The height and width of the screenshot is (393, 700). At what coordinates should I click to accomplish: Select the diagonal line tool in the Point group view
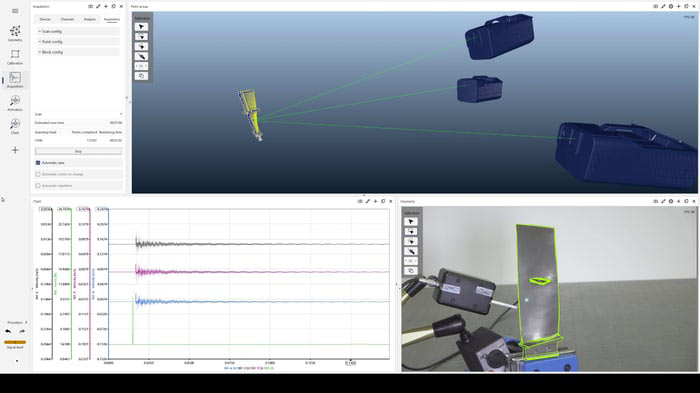[142, 56]
